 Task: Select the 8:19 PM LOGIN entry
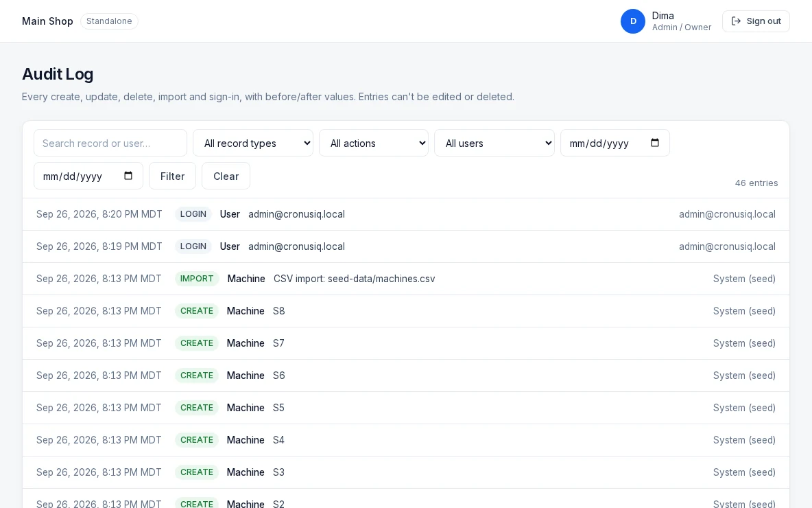click(x=406, y=246)
